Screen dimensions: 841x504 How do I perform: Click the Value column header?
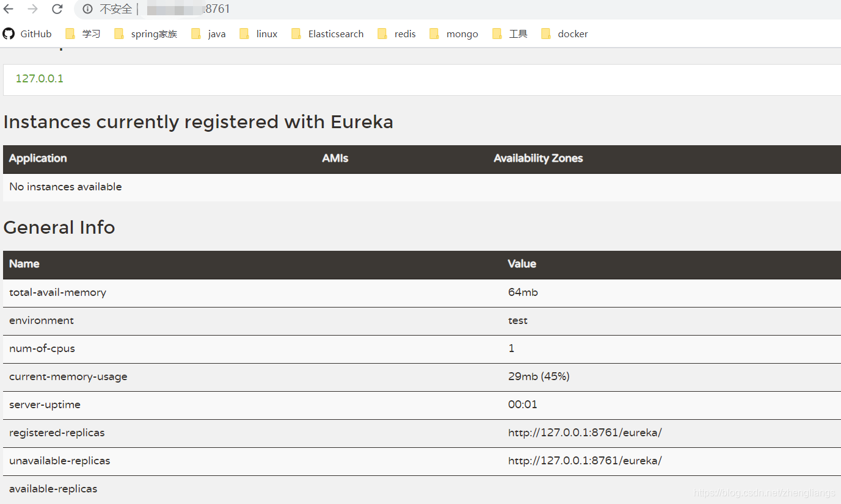coord(522,264)
